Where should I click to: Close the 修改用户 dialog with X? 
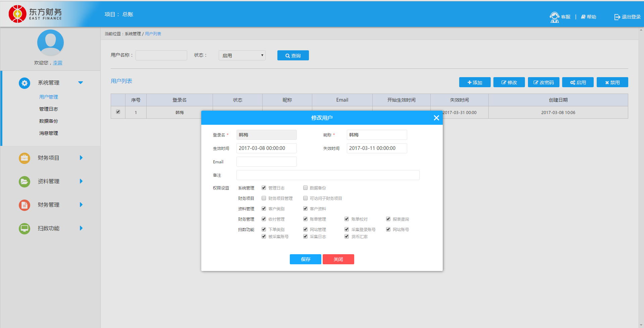coord(436,118)
